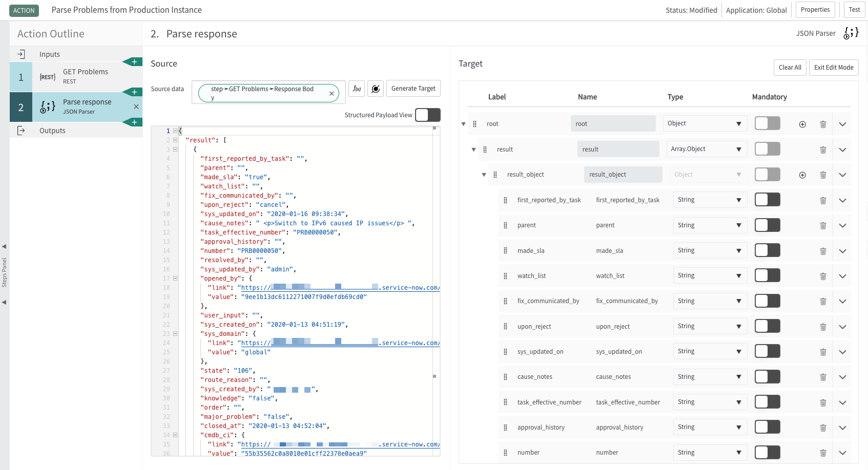Open the opened_by link URL in JSON
868x470 pixels.
pos(340,288)
